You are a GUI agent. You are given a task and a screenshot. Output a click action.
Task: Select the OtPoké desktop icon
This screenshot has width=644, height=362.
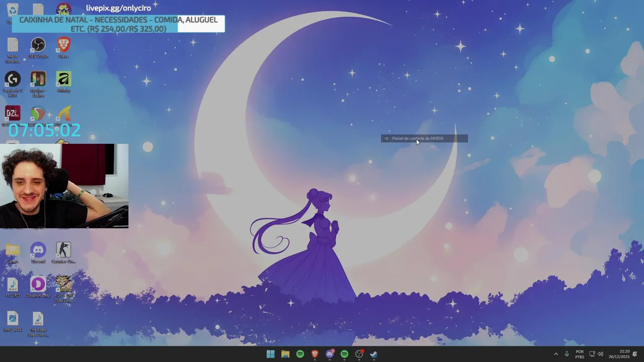(x=63, y=9)
